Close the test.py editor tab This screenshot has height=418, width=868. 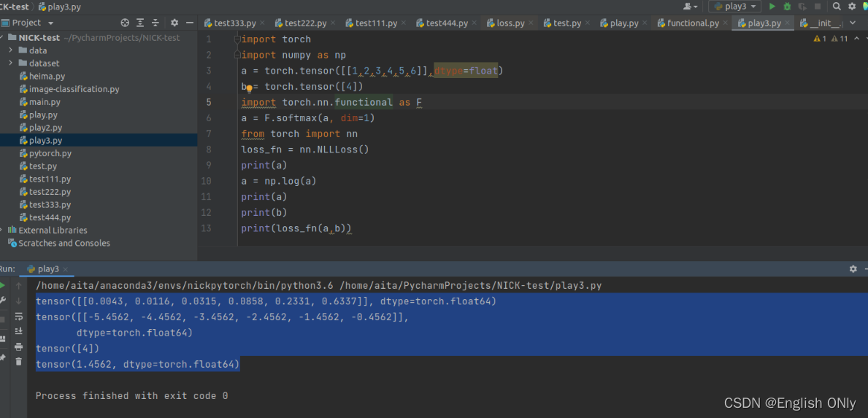coord(588,23)
